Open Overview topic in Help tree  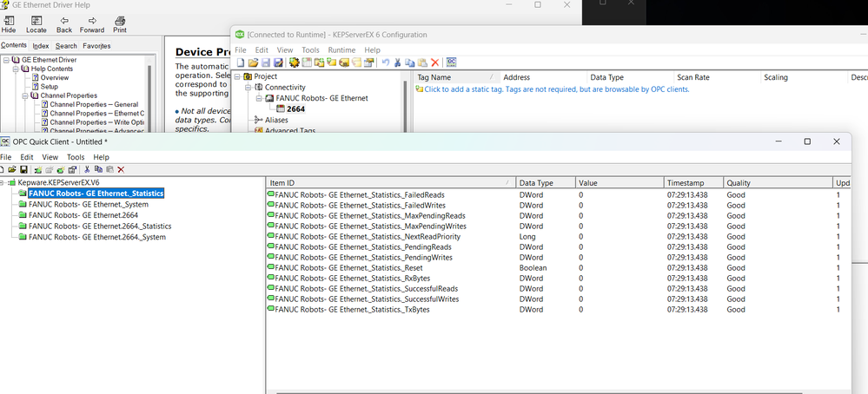coord(54,77)
